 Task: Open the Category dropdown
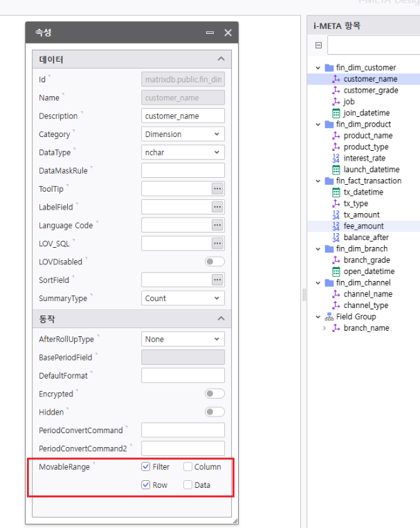[x=183, y=134]
